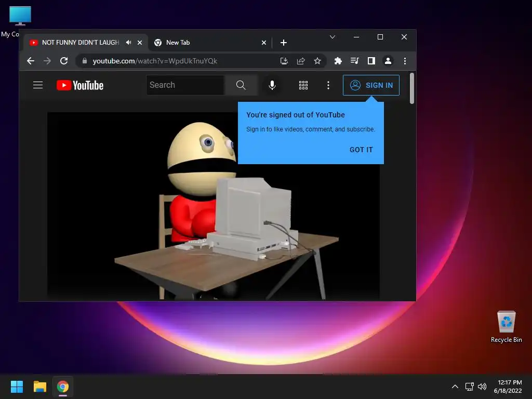This screenshot has height=399, width=532.
Task: Open the Windows Start menu
Action: click(x=17, y=387)
